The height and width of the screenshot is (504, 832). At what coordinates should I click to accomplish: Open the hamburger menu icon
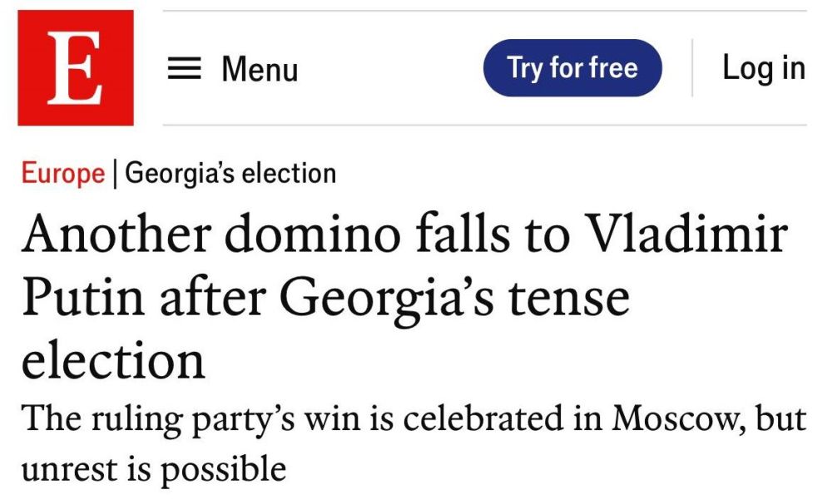(x=184, y=68)
